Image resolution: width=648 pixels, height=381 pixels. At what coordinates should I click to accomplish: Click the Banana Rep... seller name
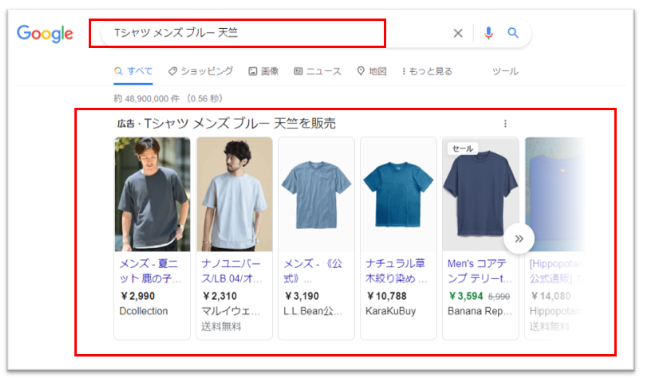click(x=479, y=311)
